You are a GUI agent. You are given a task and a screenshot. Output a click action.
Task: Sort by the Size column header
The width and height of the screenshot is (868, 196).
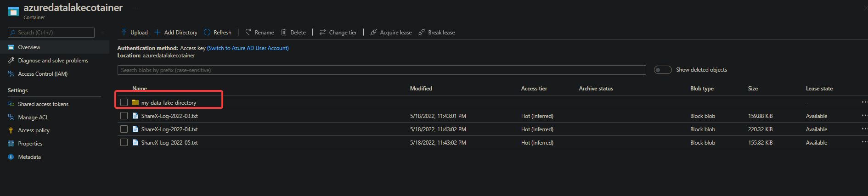click(x=753, y=89)
